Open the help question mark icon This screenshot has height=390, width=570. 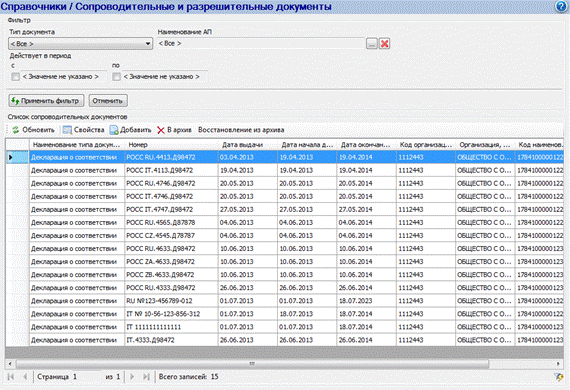pos(562,7)
